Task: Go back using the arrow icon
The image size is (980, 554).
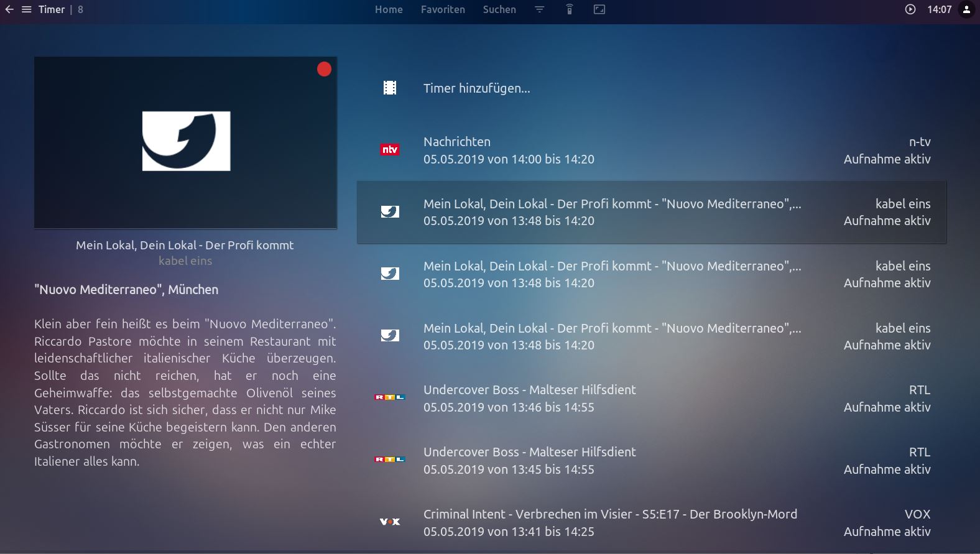Action: click(9, 9)
